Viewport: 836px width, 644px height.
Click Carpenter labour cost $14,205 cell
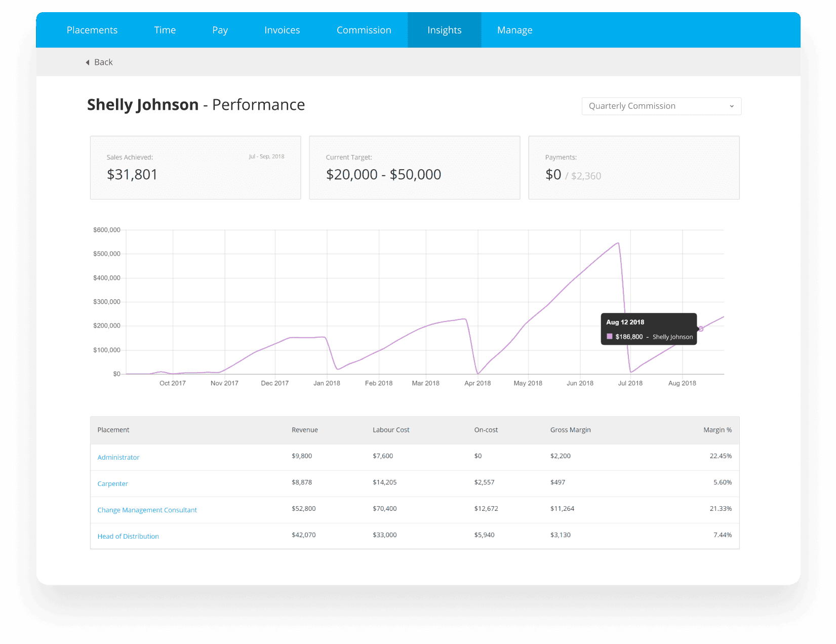(x=385, y=482)
